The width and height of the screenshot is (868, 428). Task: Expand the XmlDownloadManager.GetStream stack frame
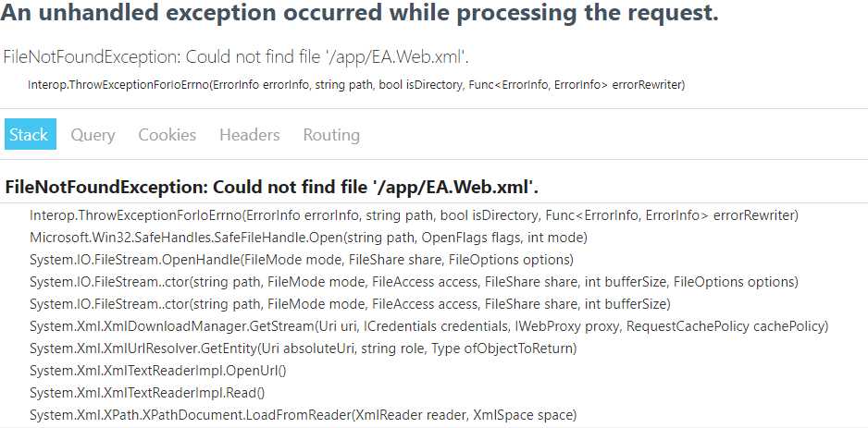429,326
